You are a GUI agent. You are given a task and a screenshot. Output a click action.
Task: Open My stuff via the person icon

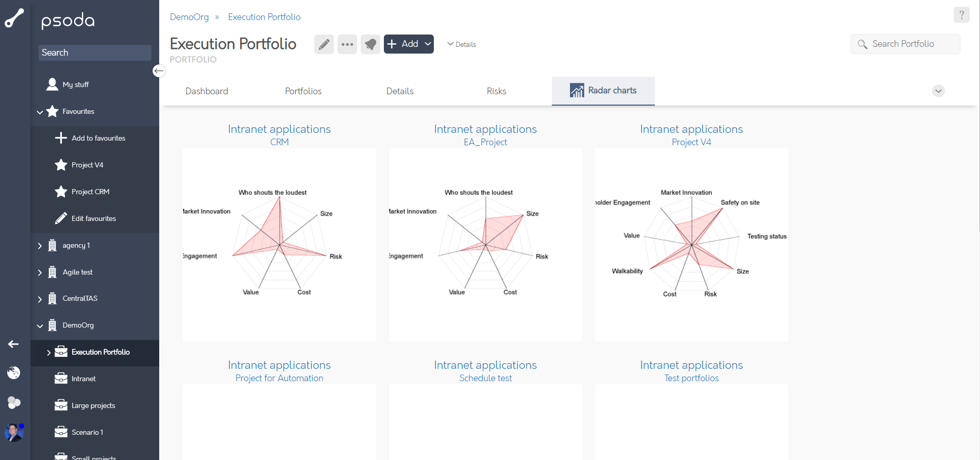tap(52, 84)
